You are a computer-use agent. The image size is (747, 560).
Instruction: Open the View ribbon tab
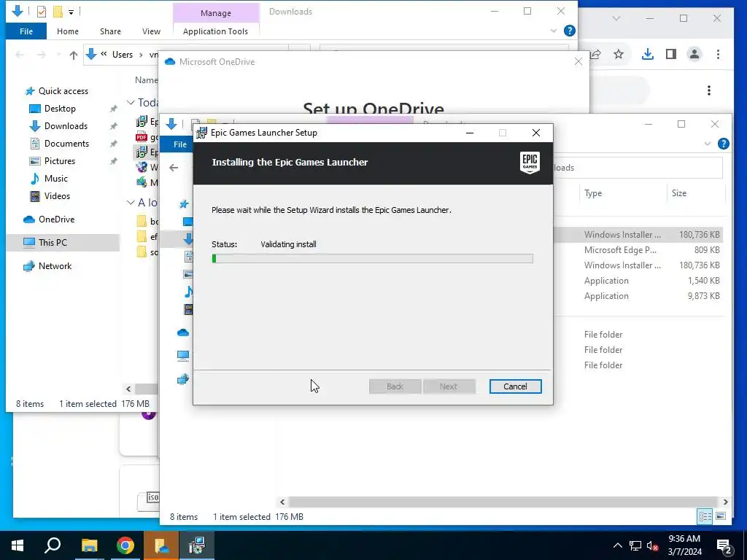(x=151, y=31)
